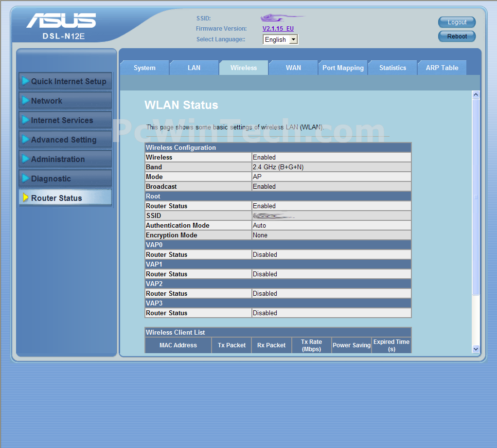Open the Statistics tab
Image resolution: width=497 pixels, height=448 pixels.
[x=393, y=68]
